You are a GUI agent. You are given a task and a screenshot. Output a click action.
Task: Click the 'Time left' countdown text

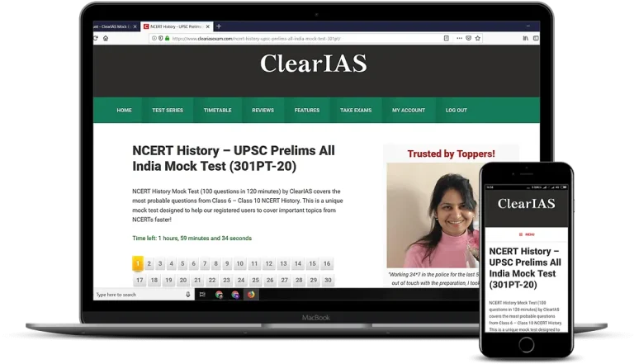pos(192,239)
